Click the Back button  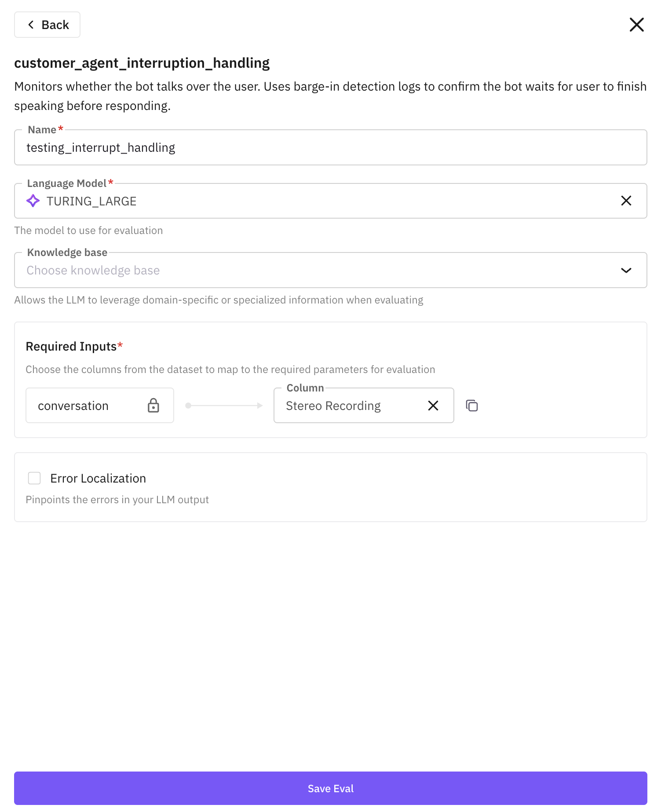coord(47,25)
